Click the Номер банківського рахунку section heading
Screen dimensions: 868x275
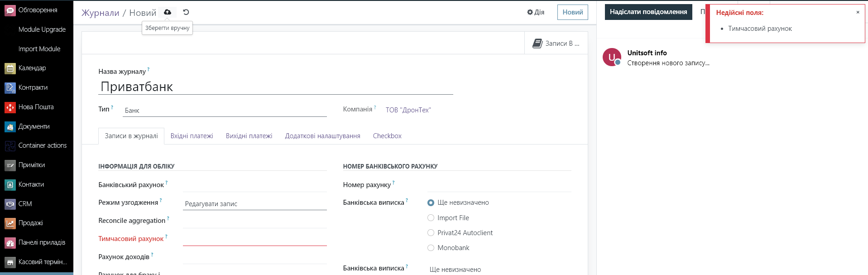(x=390, y=166)
